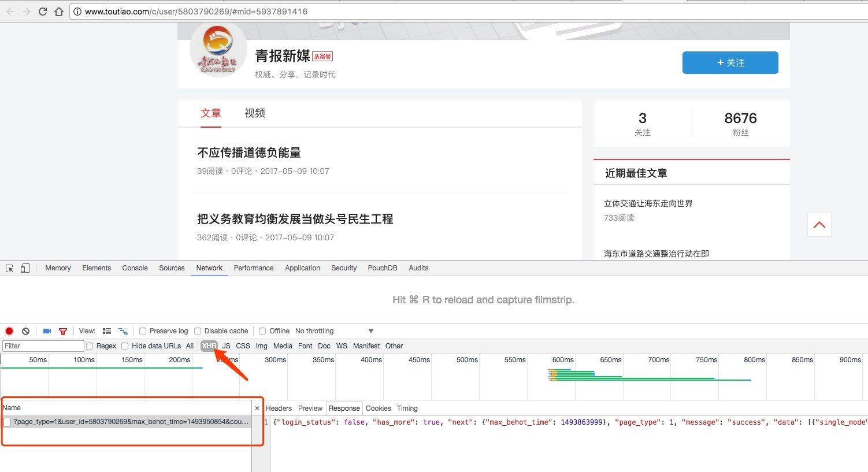Open the Headers details tab

click(x=279, y=408)
